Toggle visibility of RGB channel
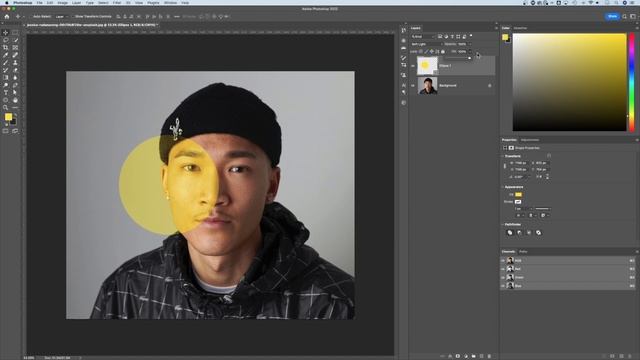 click(x=503, y=260)
